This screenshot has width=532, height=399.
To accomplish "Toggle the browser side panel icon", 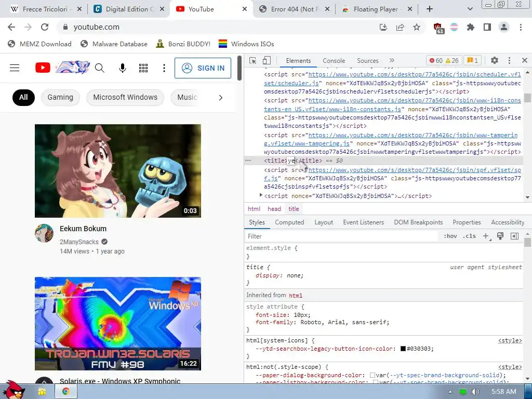I will [x=487, y=27].
